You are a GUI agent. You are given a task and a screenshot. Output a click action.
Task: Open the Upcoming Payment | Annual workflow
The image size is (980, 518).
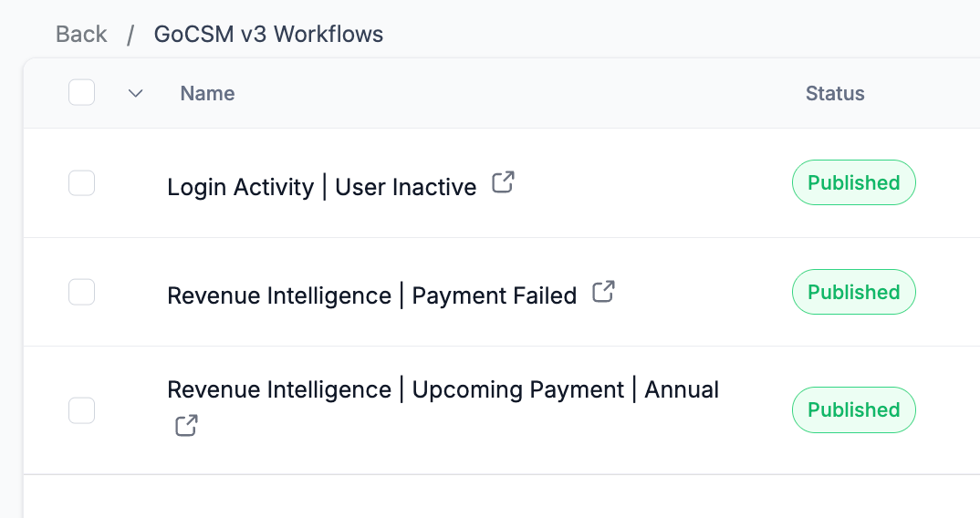click(443, 390)
